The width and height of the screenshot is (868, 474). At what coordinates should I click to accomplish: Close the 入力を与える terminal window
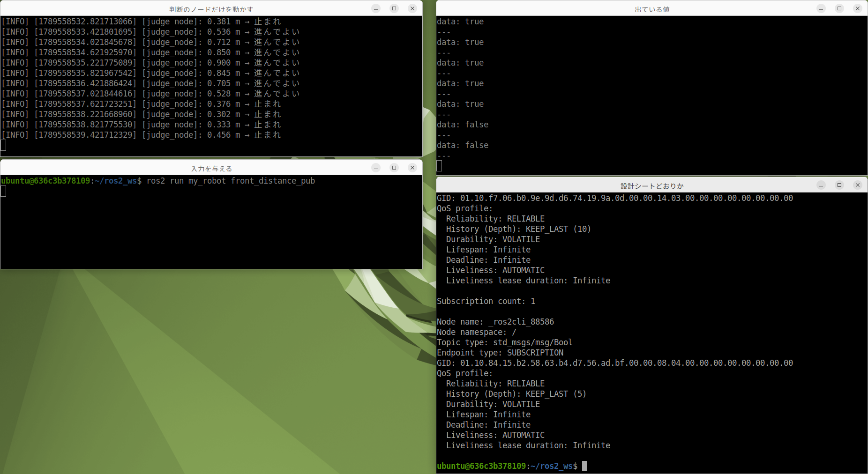point(412,168)
